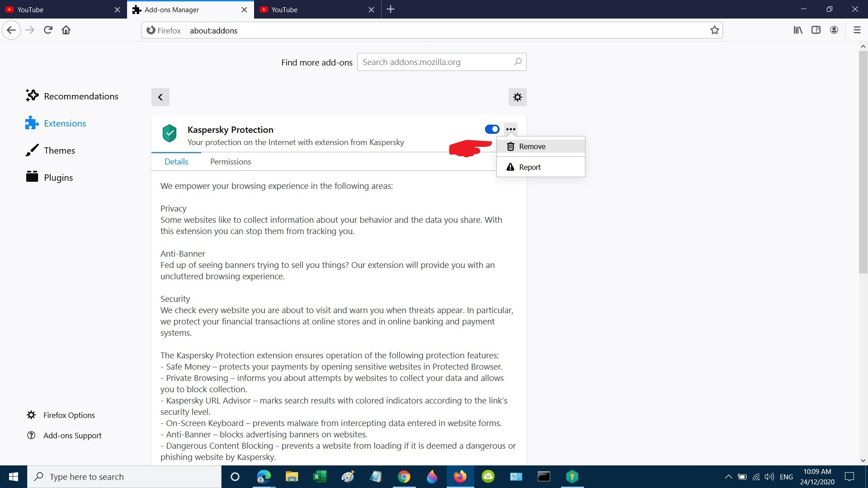Click the page vertical scrollbar thumb
Viewport: 868px width, 488px height.
click(x=863, y=163)
